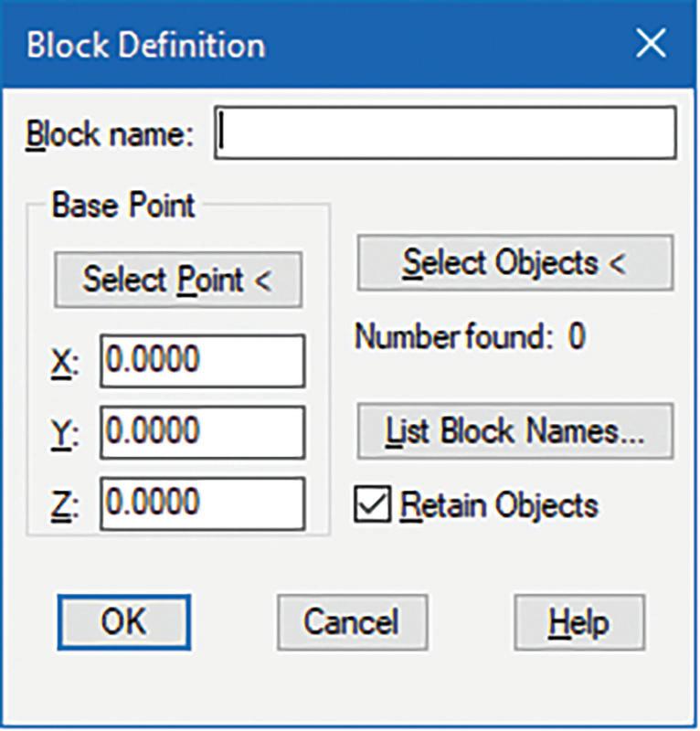Click the Block name text field
This screenshot has height=731, width=700.
(446, 133)
